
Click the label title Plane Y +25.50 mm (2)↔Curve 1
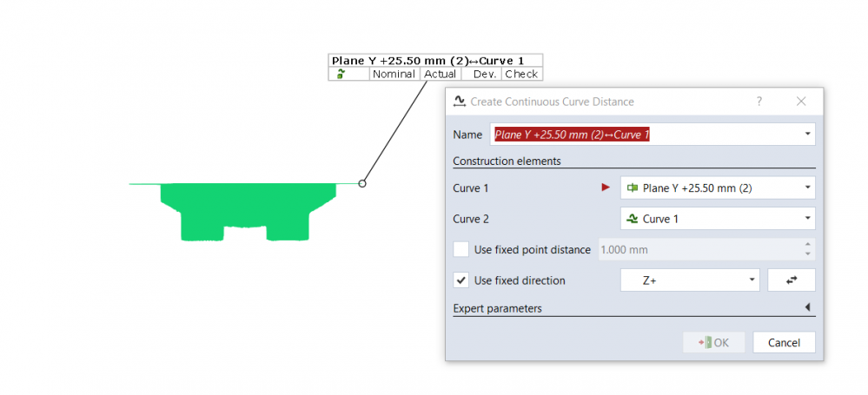[x=427, y=60]
